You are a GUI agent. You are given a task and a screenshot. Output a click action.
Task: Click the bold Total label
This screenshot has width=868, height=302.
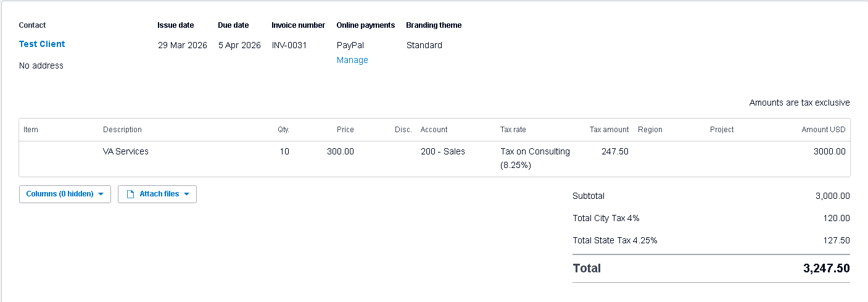(587, 268)
